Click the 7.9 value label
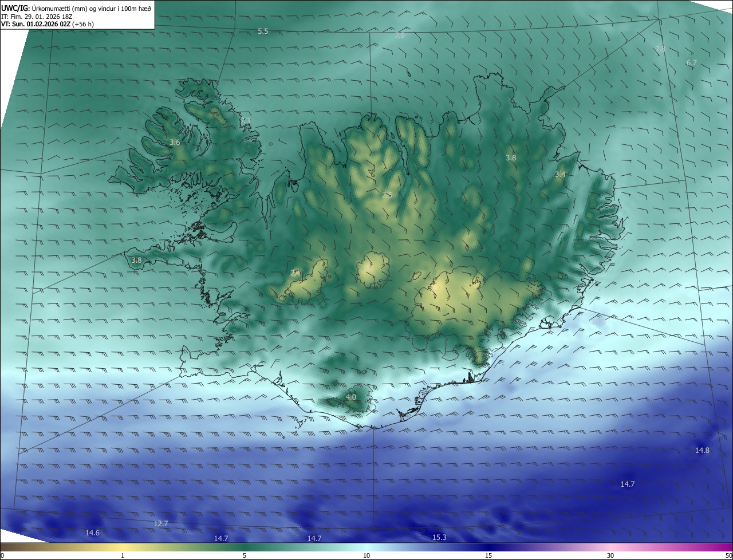This screenshot has height=560, width=733. pos(400,36)
